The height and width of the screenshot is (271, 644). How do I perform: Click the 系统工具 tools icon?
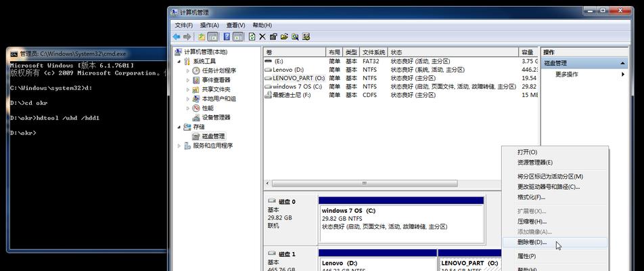point(187,61)
